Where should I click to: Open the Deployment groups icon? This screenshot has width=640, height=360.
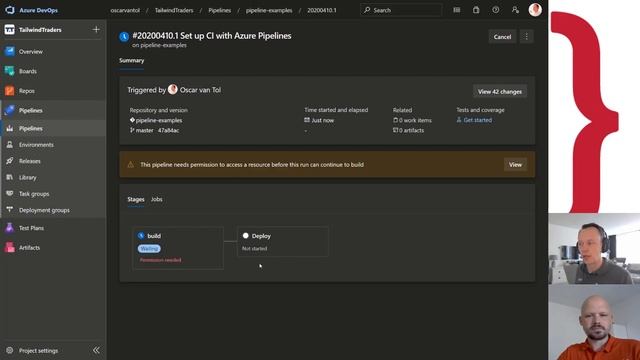click(10, 210)
